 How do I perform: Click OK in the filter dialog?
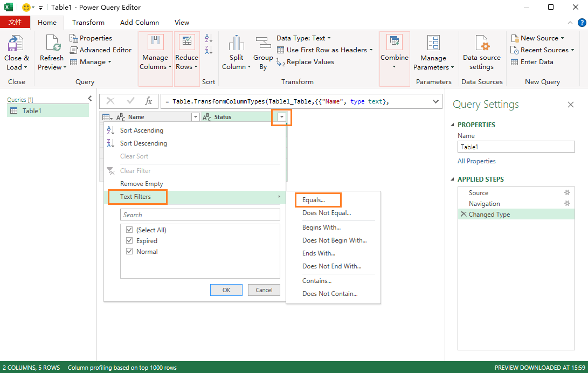pyautogui.click(x=226, y=289)
